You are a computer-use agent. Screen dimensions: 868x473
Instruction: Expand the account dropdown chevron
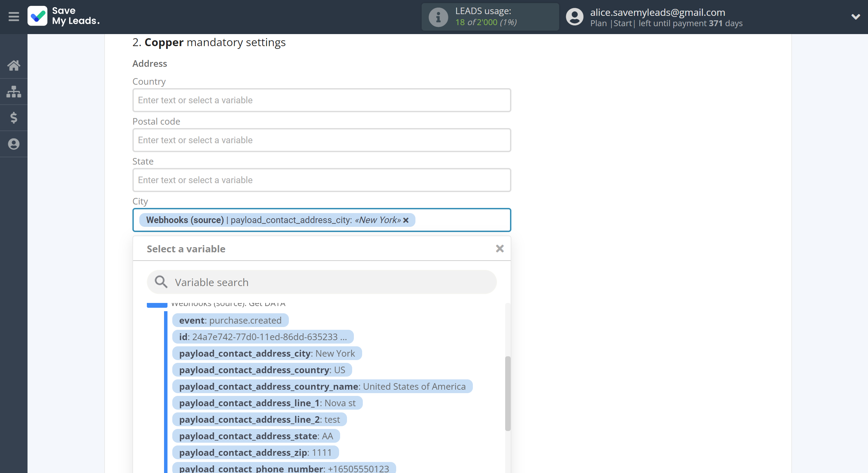(856, 17)
